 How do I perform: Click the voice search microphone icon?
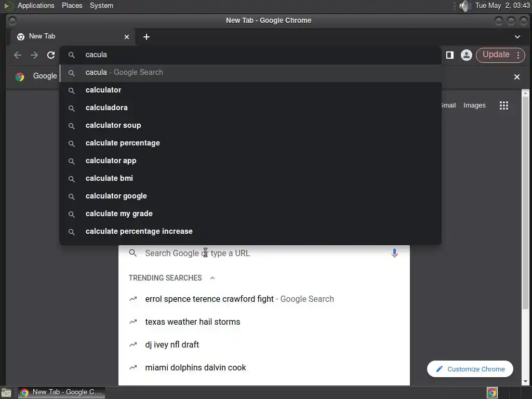(x=394, y=253)
